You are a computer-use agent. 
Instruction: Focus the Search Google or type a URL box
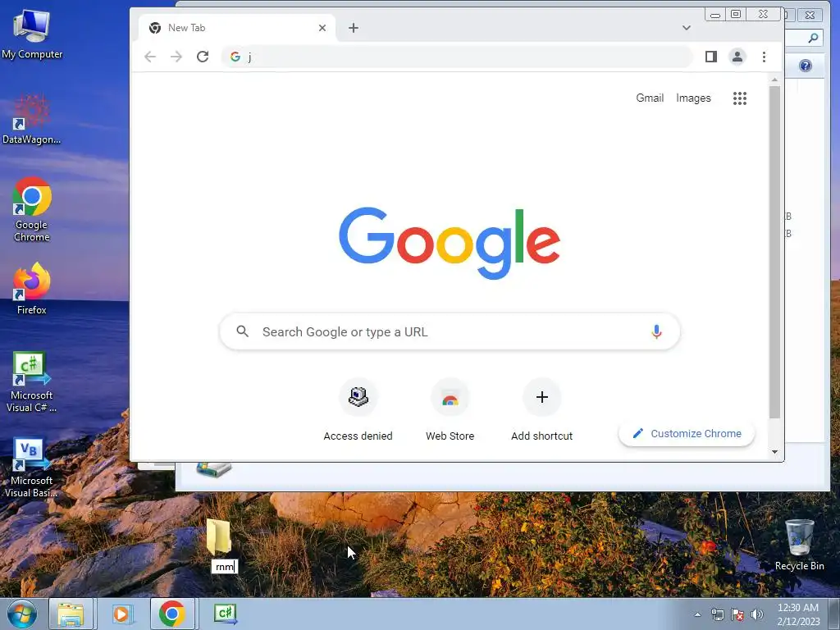(x=450, y=331)
